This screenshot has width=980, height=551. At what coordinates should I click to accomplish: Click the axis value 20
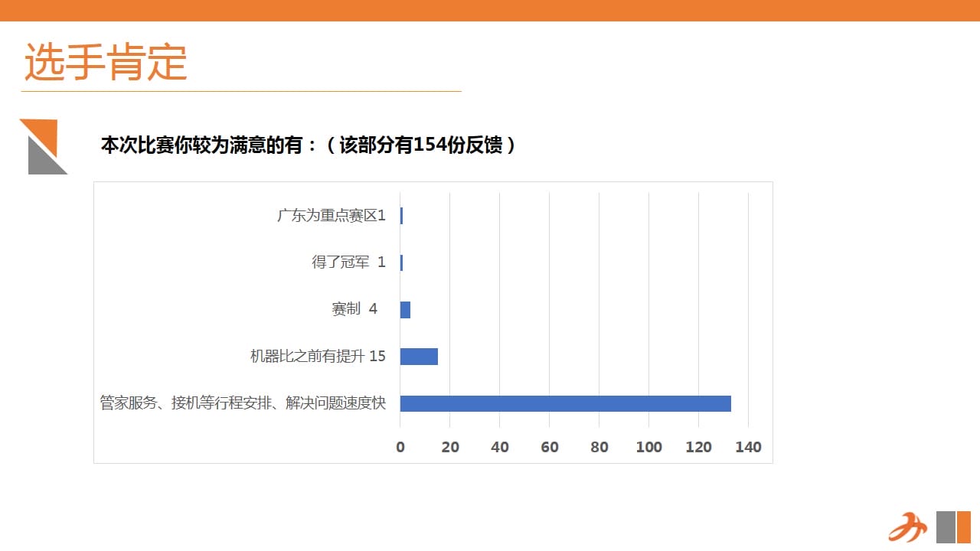pyautogui.click(x=450, y=447)
